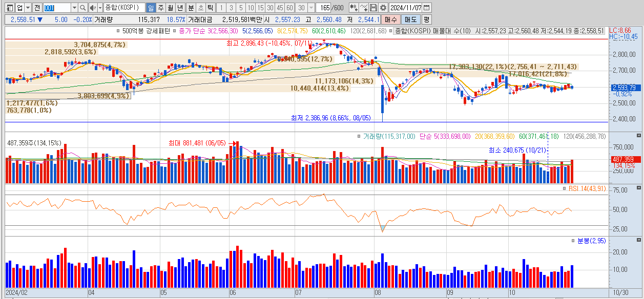The image size is (644, 299).
Task: Click the small box icon at RSI panel corner
Action: point(638,188)
